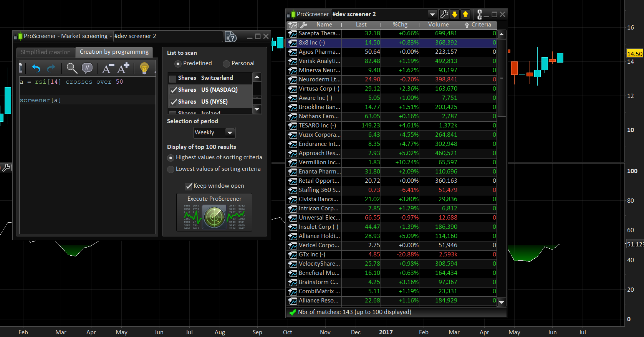Select the Personal list radio button

(226, 63)
